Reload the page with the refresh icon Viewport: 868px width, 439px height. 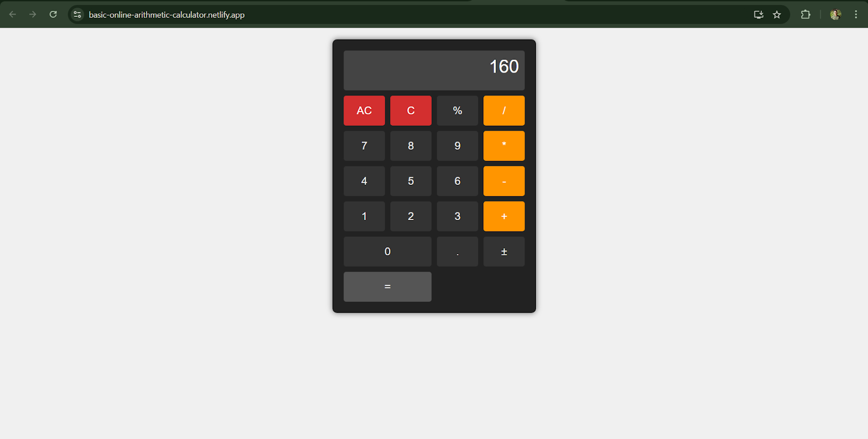tap(53, 15)
